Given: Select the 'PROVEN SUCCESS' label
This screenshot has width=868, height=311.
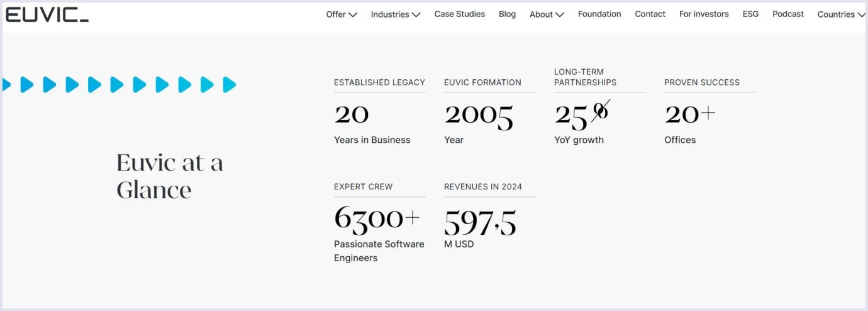Looking at the screenshot, I should coord(702,82).
